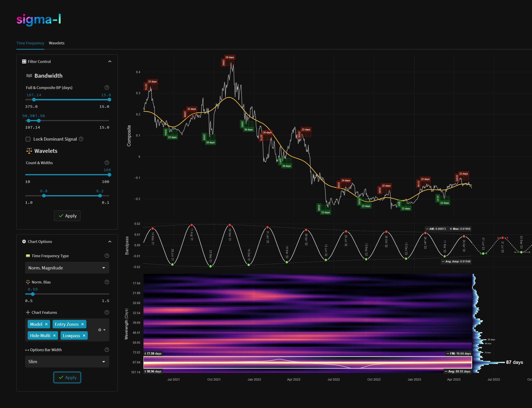Click the Chart Features plus icon
Screen dimensions: 532x408
tap(28, 312)
